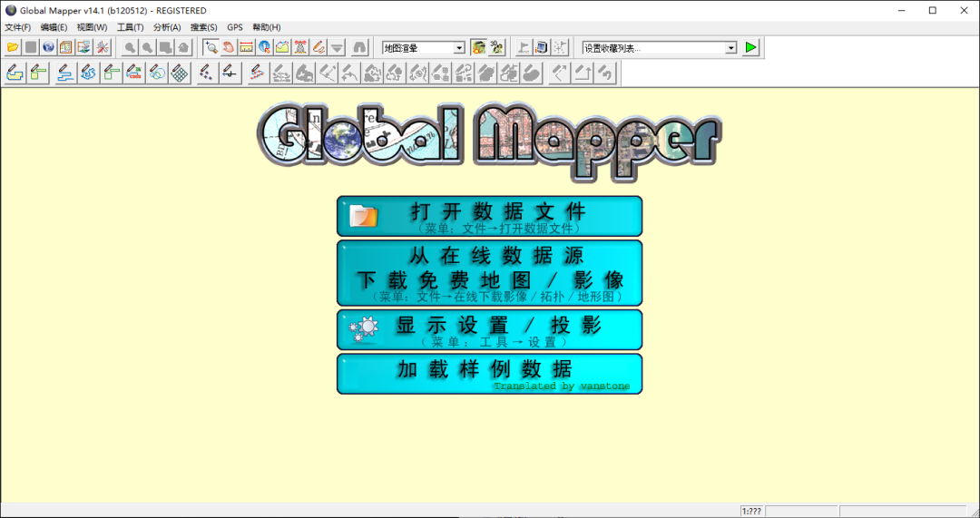Click the create grid feature icon
Screen dimensions: 980x518
(180, 73)
